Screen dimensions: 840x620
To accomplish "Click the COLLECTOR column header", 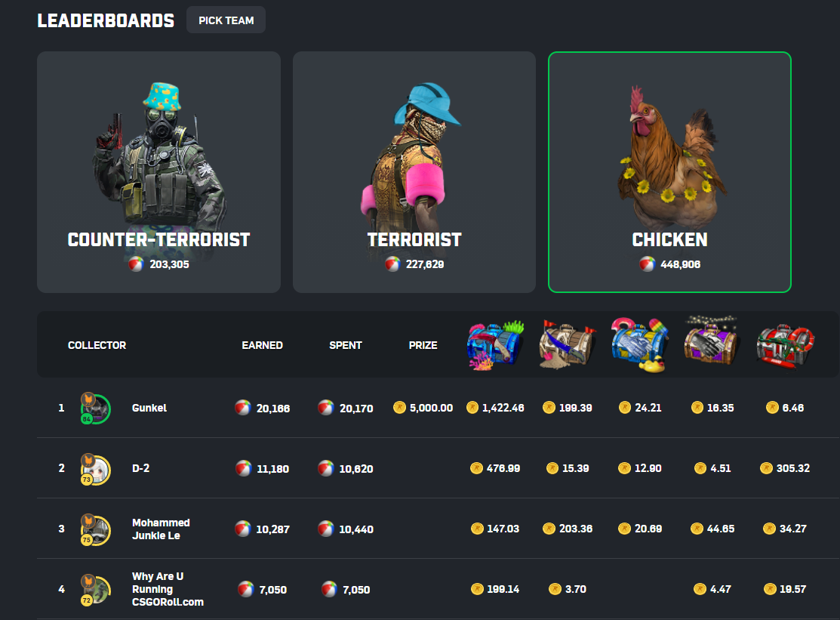I will [97, 345].
